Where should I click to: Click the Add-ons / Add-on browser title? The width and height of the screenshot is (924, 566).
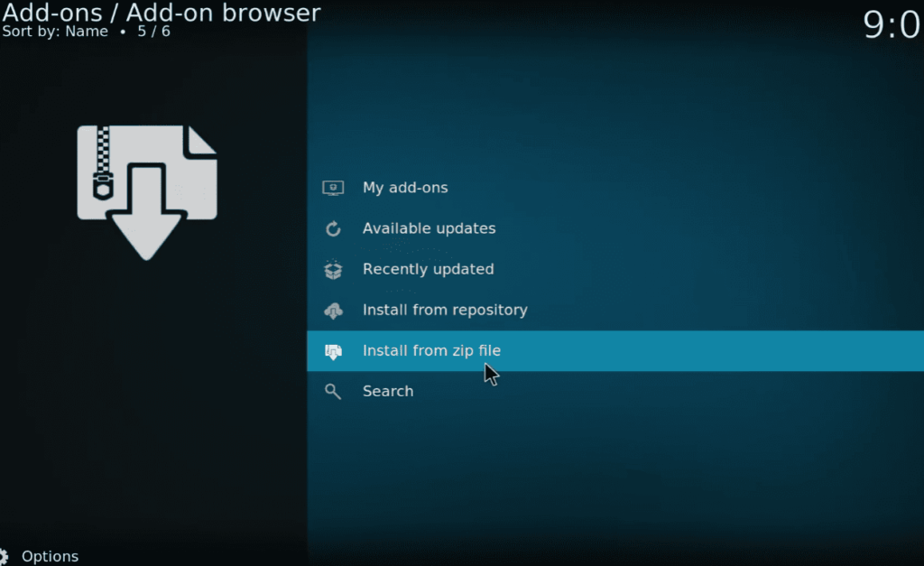(x=161, y=13)
